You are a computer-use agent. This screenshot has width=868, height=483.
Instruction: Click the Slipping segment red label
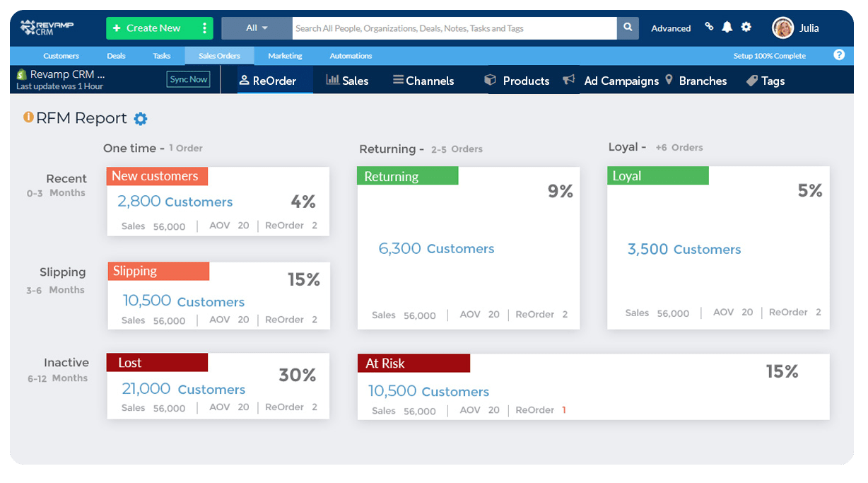point(158,271)
